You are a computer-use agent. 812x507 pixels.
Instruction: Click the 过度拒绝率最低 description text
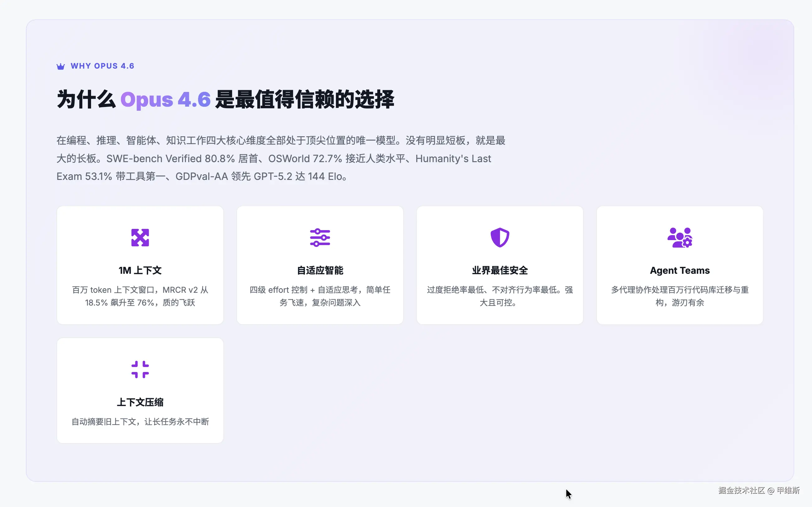[x=500, y=296]
